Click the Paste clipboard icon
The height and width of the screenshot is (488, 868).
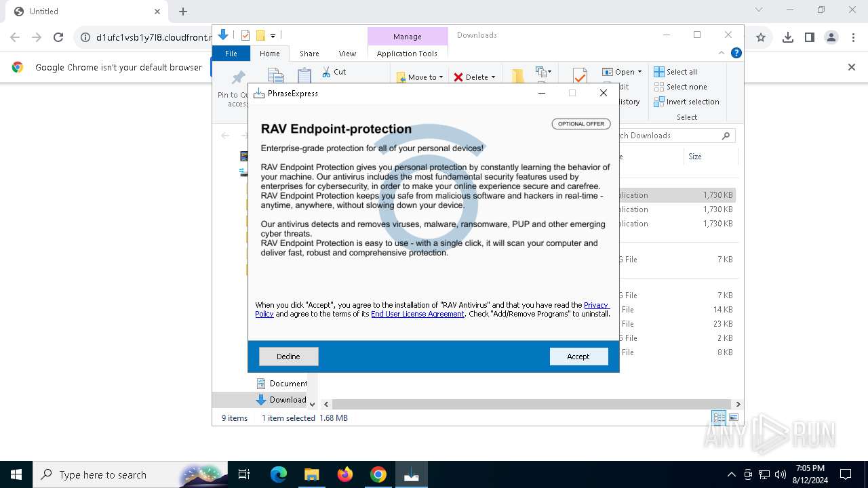click(x=304, y=76)
